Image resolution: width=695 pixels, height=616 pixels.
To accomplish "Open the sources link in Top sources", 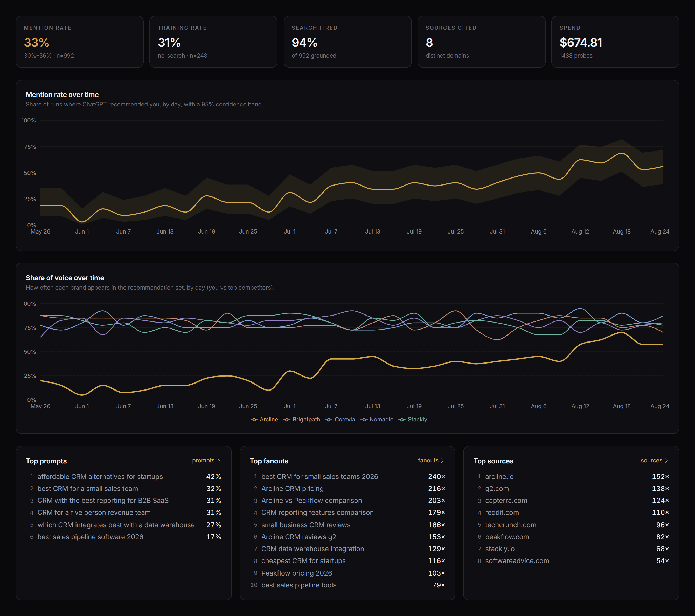I will point(654,460).
